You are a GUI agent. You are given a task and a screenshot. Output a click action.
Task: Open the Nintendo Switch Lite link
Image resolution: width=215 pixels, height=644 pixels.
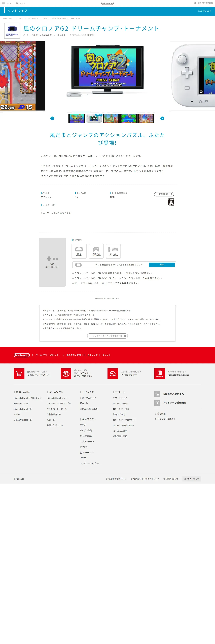click(23, 409)
